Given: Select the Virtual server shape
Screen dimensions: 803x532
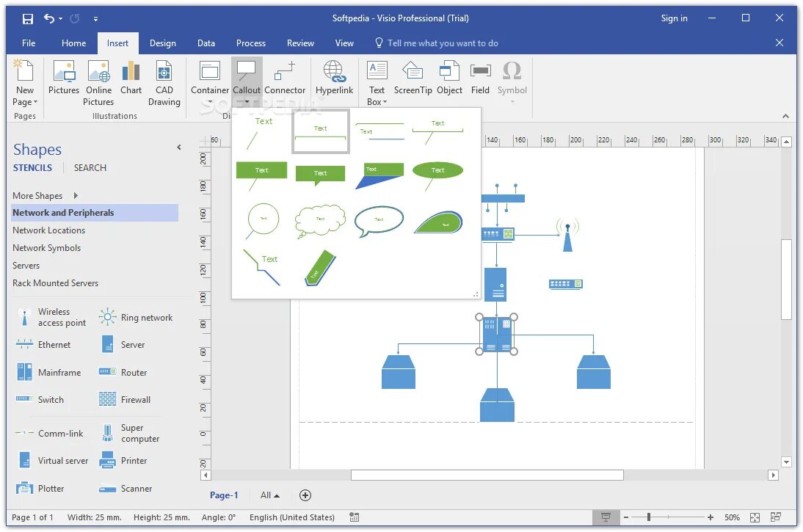Looking at the screenshot, I should click(52, 460).
